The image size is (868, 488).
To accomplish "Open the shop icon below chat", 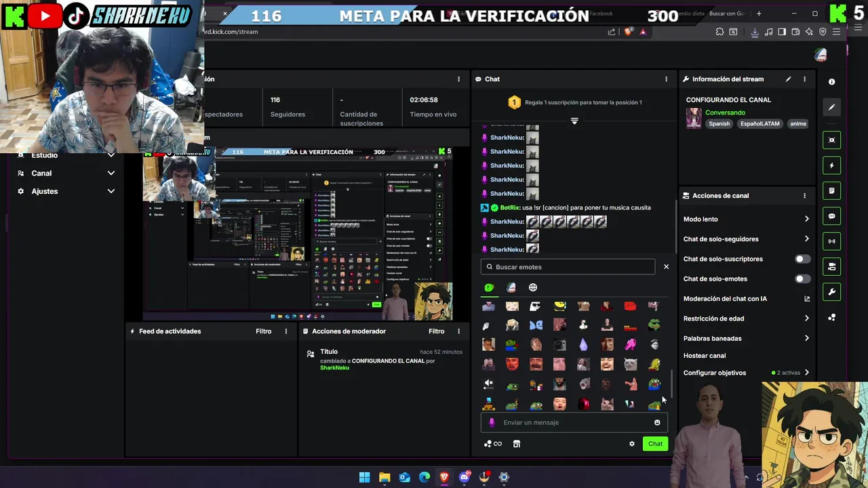I will tap(517, 444).
